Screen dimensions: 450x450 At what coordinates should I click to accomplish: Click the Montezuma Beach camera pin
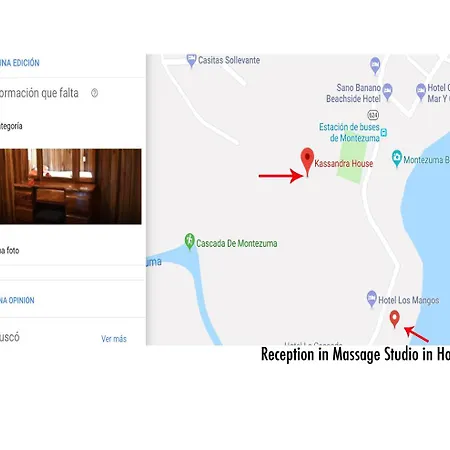click(x=397, y=158)
